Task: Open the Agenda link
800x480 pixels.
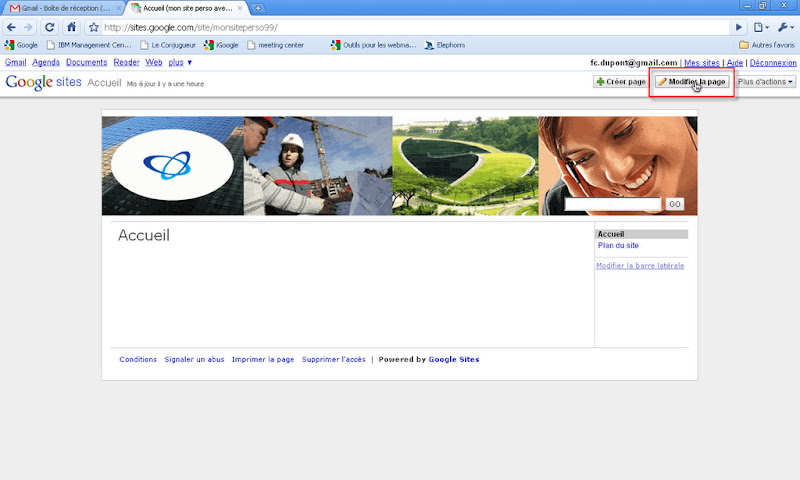Action: [x=46, y=62]
